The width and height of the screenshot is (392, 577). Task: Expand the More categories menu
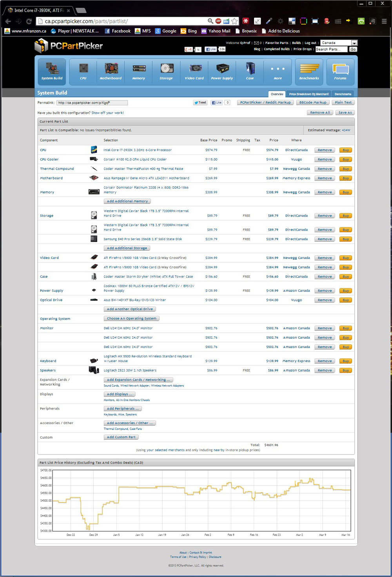278,71
